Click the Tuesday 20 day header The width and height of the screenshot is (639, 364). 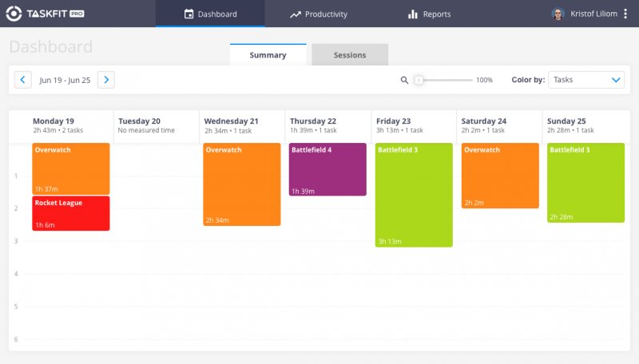pyautogui.click(x=139, y=121)
